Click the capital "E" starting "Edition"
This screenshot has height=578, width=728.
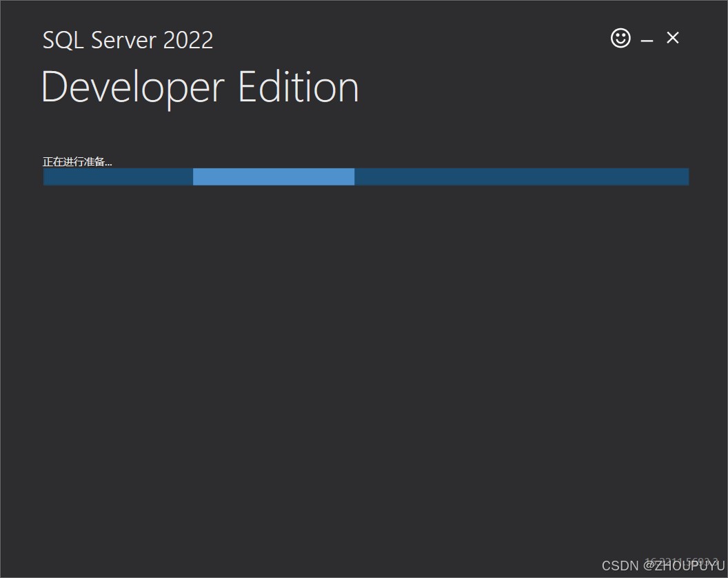(248, 88)
